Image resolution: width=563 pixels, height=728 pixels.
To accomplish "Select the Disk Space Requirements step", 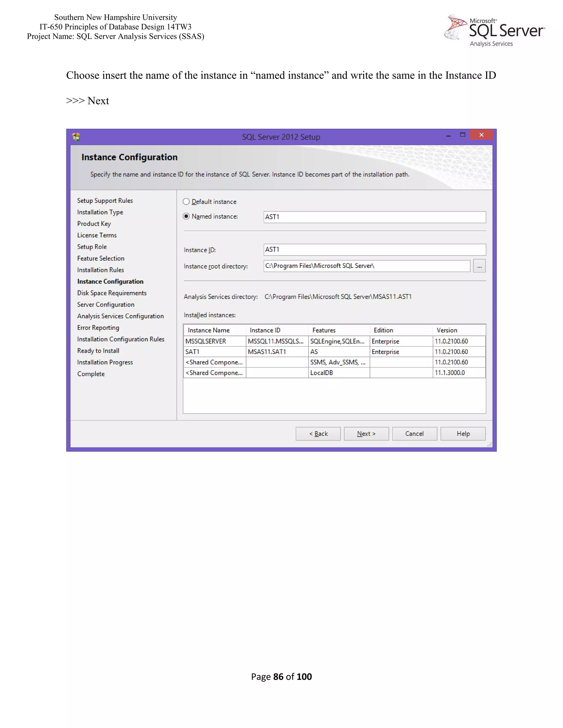I will point(112,293).
